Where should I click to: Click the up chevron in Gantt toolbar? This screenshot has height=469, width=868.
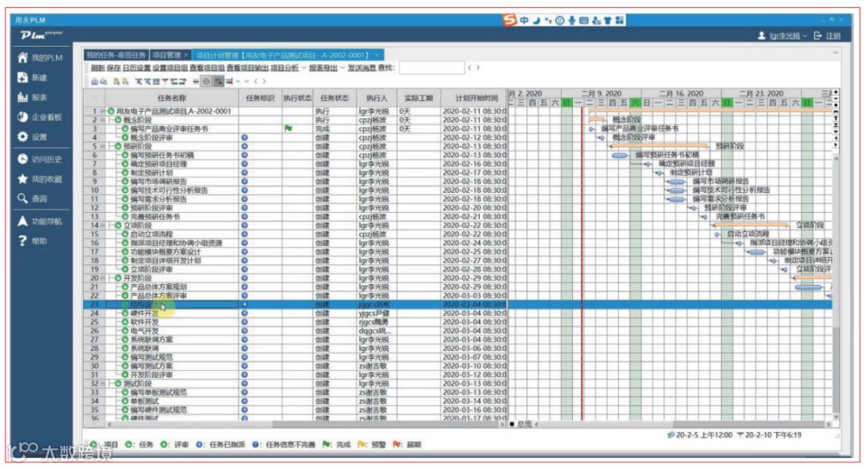[238, 81]
